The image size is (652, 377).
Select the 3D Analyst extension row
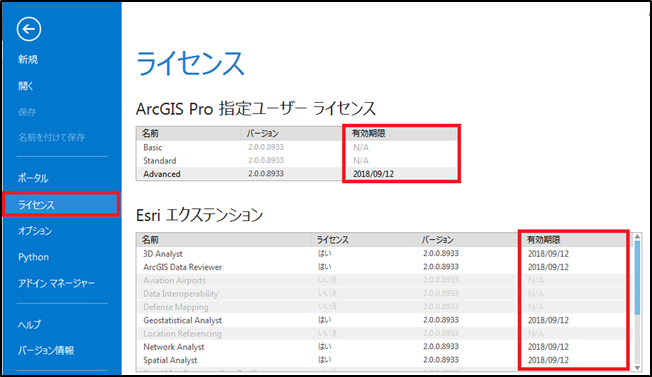coord(384,254)
